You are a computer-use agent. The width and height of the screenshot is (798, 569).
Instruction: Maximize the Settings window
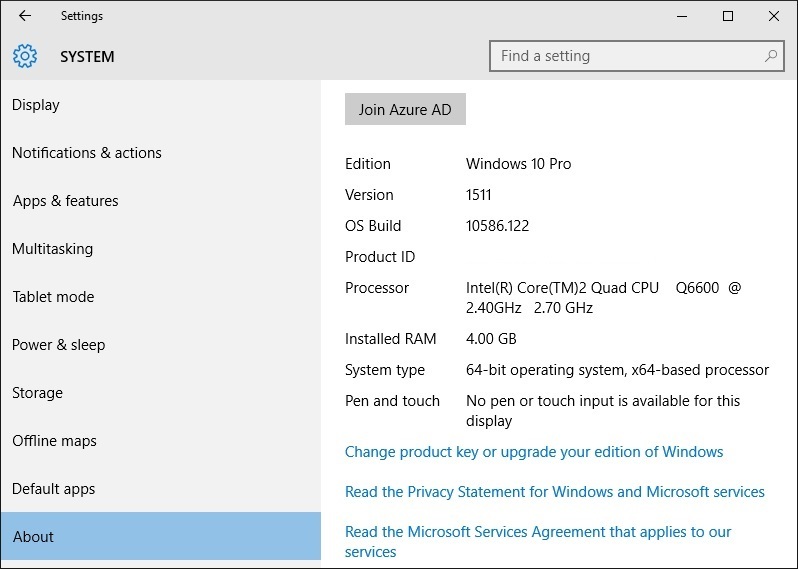pyautogui.click(x=728, y=16)
